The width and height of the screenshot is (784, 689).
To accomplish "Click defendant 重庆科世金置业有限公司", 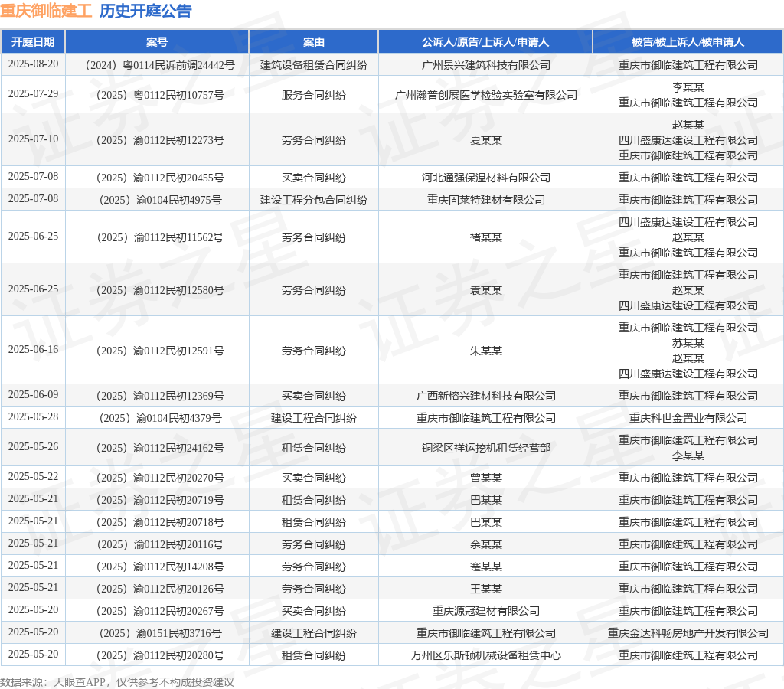I will 688,418.
